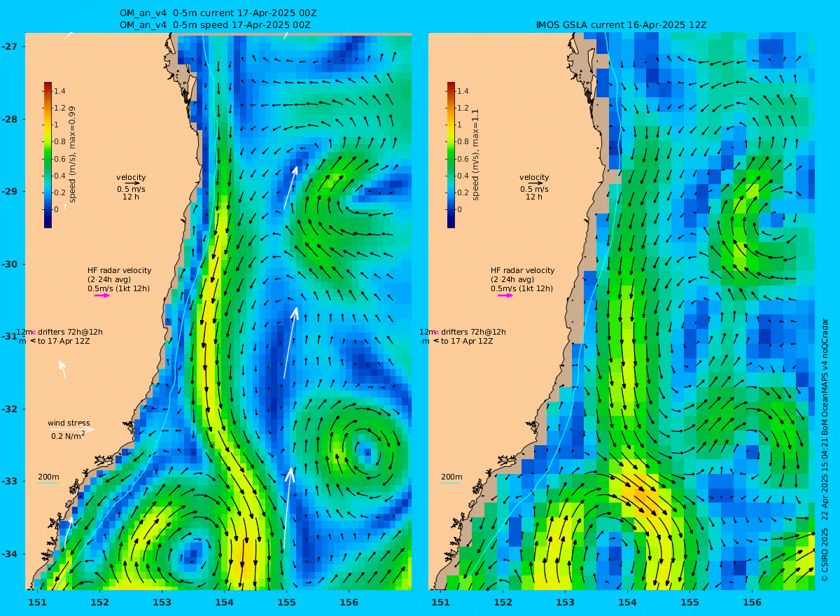The image size is (840, 616).
Task: Click the 'HF radar velocity' label in left panel
Action: (x=119, y=270)
